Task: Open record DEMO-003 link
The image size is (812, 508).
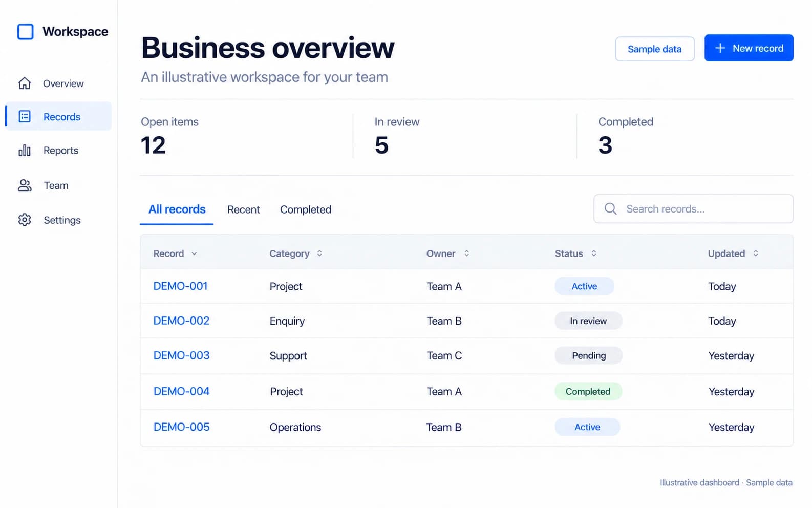Action: point(181,355)
